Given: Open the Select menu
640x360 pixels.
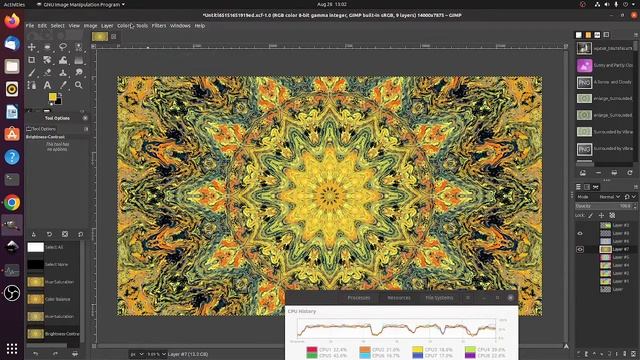Looking at the screenshot, I should 58,26.
